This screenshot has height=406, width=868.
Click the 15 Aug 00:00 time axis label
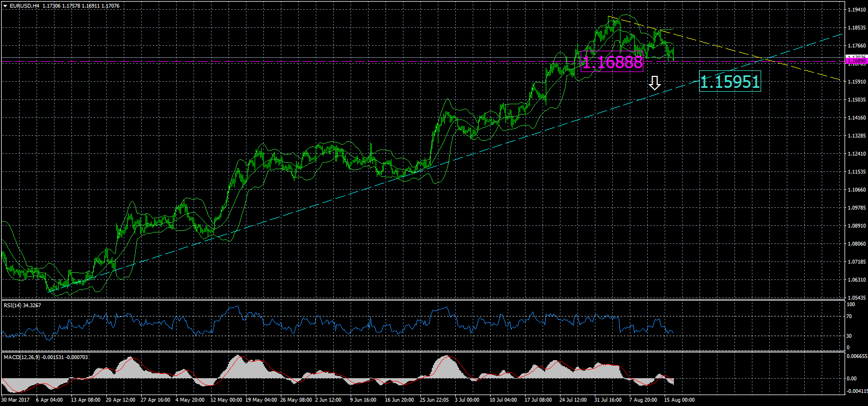click(x=679, y=400)
